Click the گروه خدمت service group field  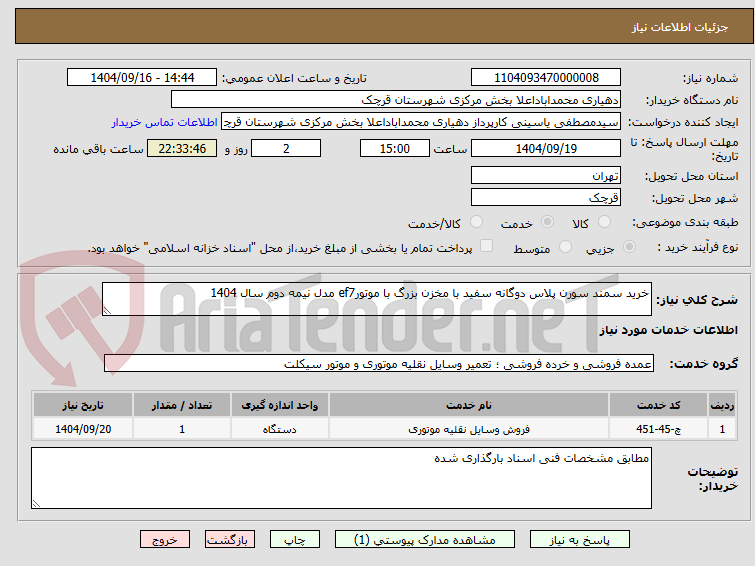click(x=379, y=364)
